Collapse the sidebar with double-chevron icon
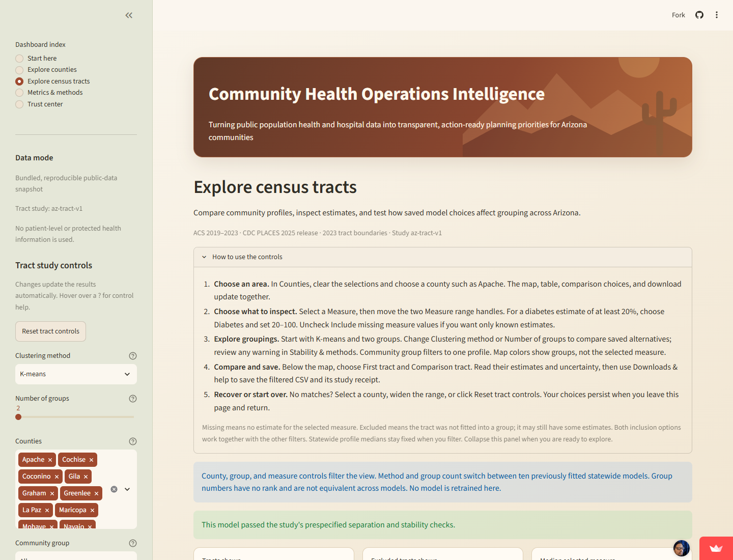The width and height of the screenshot is (733, 560). point(129,15)
